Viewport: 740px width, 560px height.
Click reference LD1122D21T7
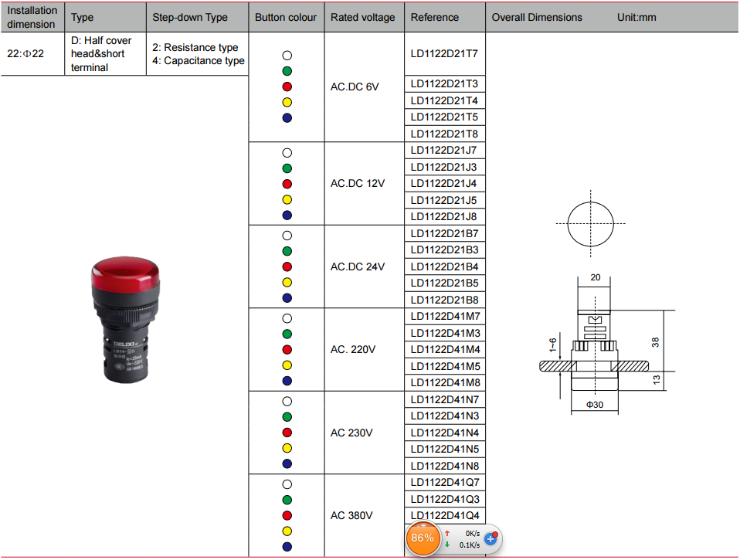click(444, 53)
